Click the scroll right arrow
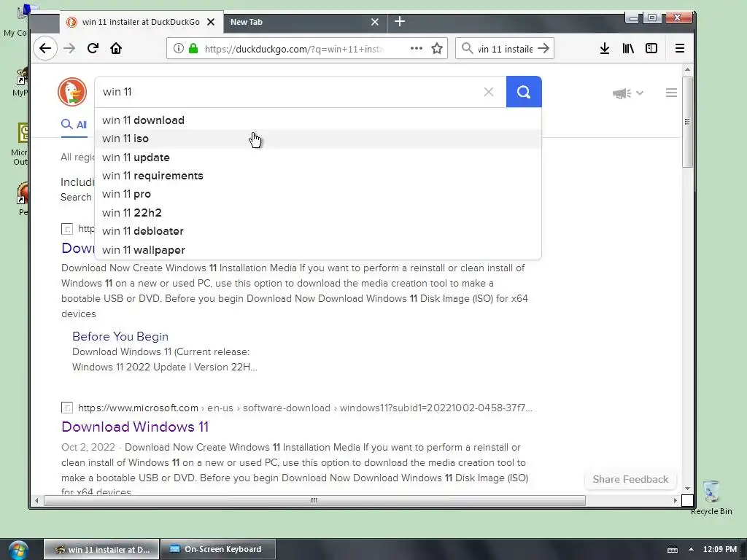The width and height of the screenshot is (747, 560). coord(675,500)
